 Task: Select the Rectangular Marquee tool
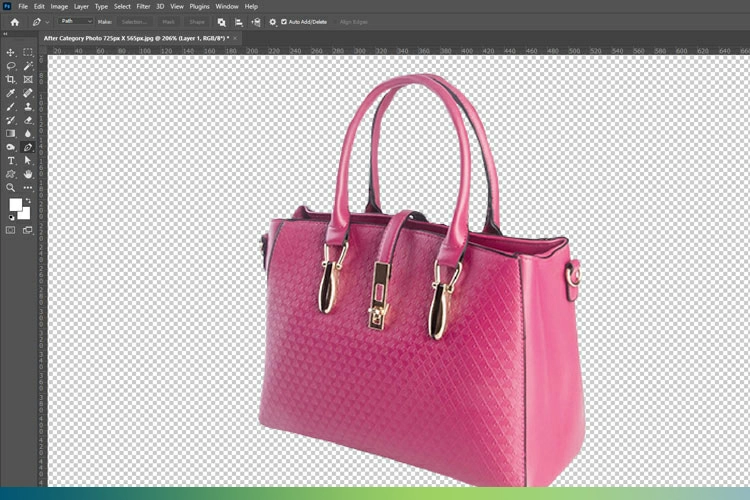click(28, 52)
